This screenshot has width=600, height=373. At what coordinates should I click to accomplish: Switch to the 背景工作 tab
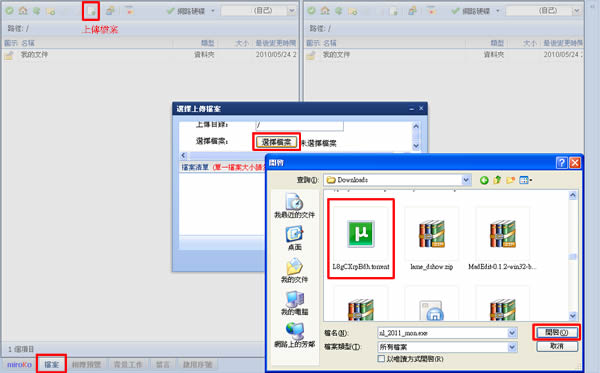click(128, 365)
